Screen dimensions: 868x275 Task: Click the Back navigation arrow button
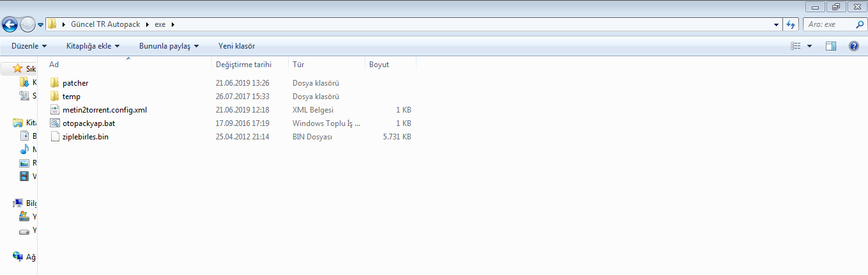[10, 24]
